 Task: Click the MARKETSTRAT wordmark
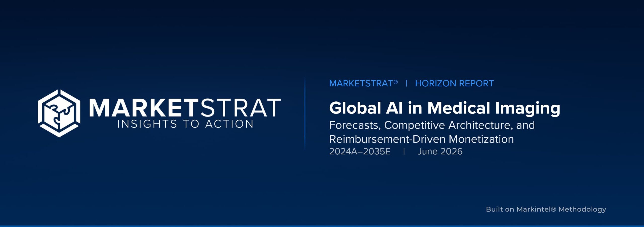(x=185, y=108)
